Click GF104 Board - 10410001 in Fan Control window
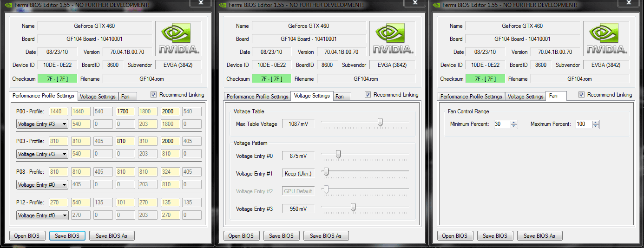Screen dimensions: 644x248 (x=523, y=39)
